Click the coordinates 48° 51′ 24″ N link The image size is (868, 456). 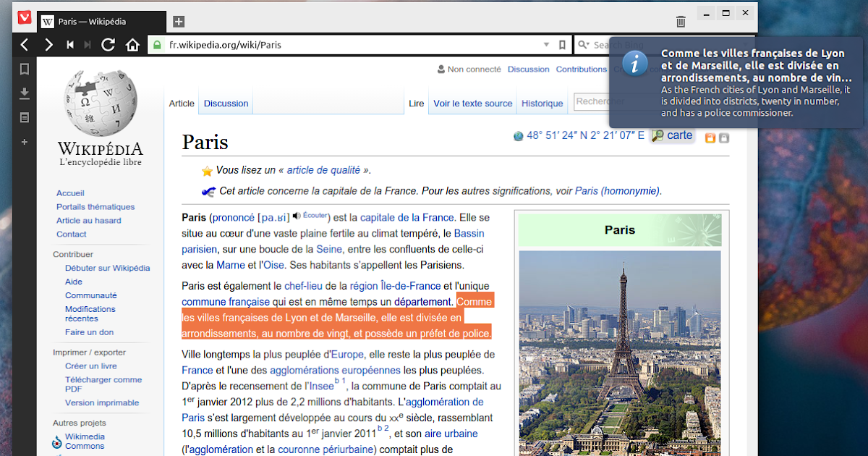[585, 135]
